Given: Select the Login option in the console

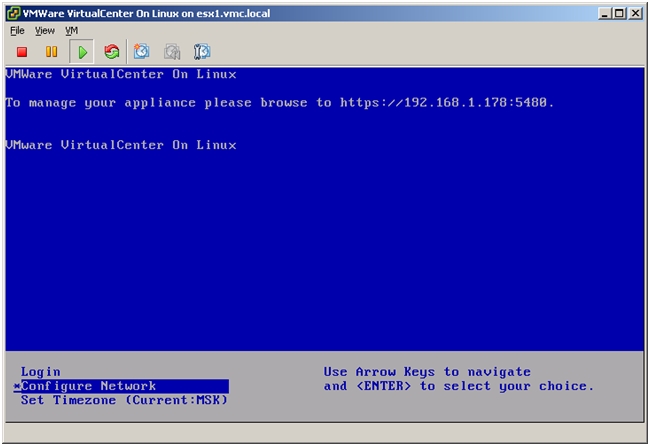Looking at the screenshot, I should (x=41, y=372).
